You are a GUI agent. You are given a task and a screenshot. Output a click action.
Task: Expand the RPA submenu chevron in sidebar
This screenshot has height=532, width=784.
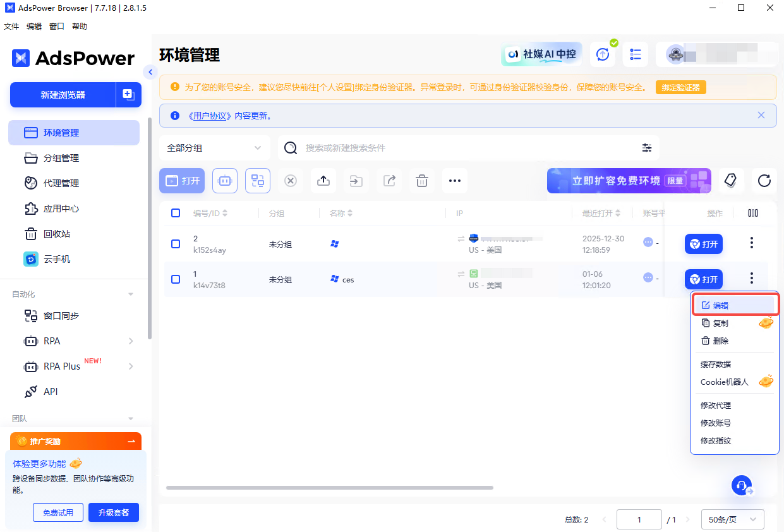coord(131,341)
